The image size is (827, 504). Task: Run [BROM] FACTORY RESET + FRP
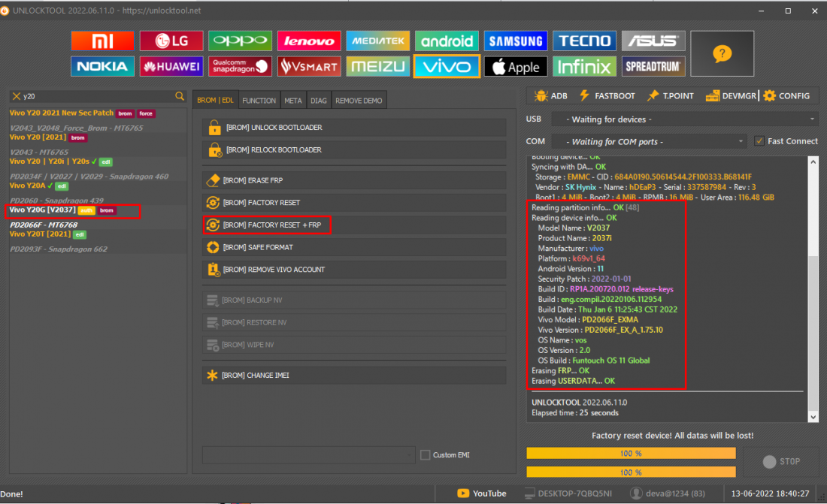click(354, 225)
